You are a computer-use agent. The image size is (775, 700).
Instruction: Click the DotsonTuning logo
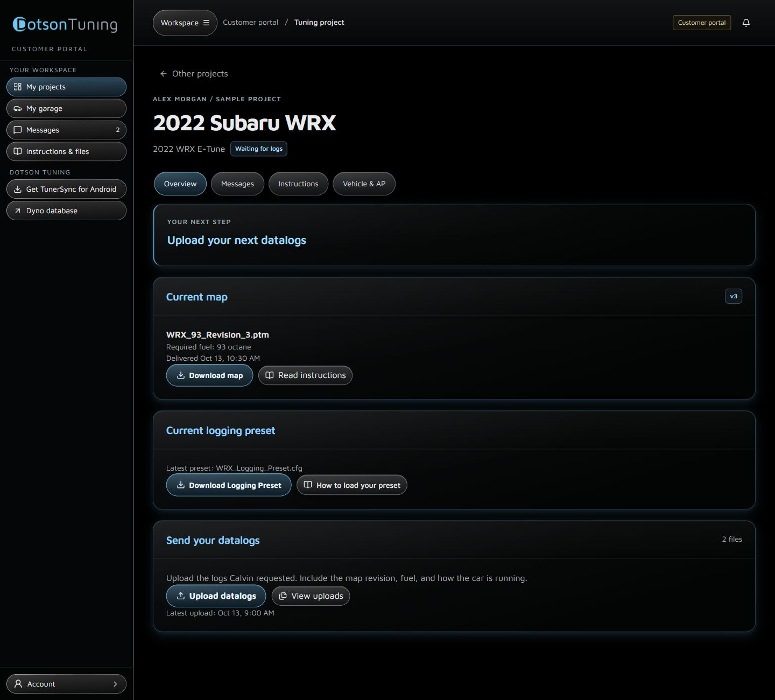point(65,24)
